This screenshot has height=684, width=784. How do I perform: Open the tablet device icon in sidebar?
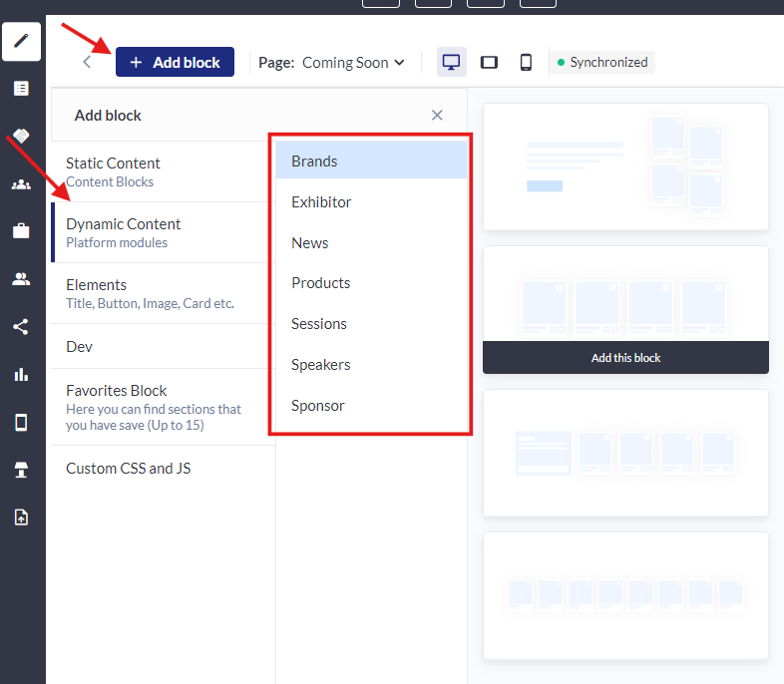click(x=21, y=423)
